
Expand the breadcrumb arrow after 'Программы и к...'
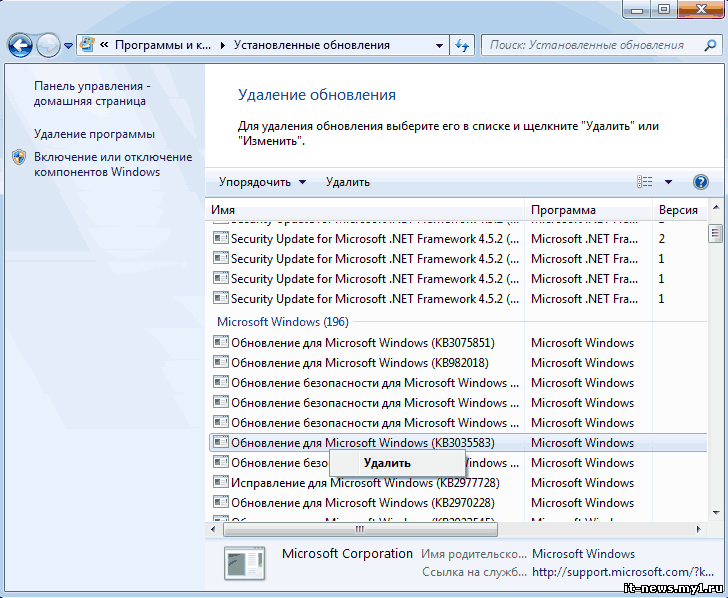tap(223, 45)
